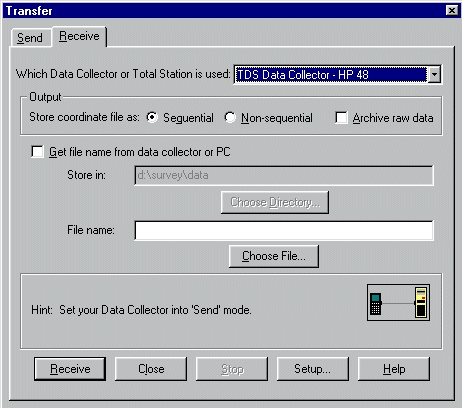Click the Store in path field
The height and width of the screenshot is (408, 462).
click(284, 175)
